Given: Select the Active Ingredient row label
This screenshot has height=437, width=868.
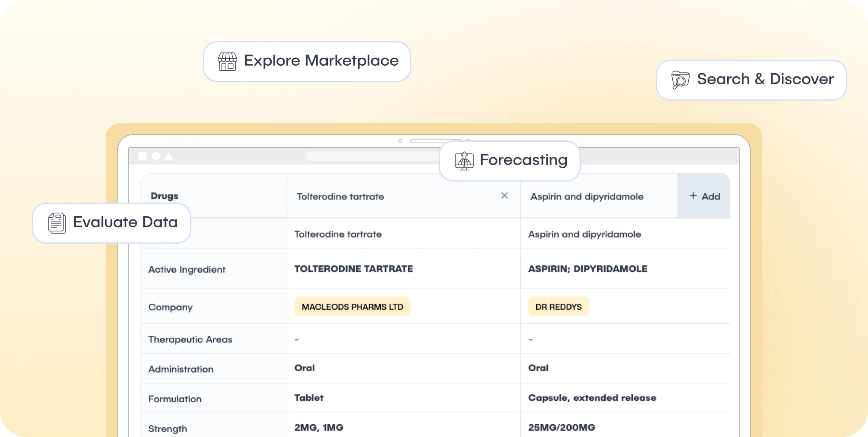Looking at the screenshot, I should pos(187,270).
